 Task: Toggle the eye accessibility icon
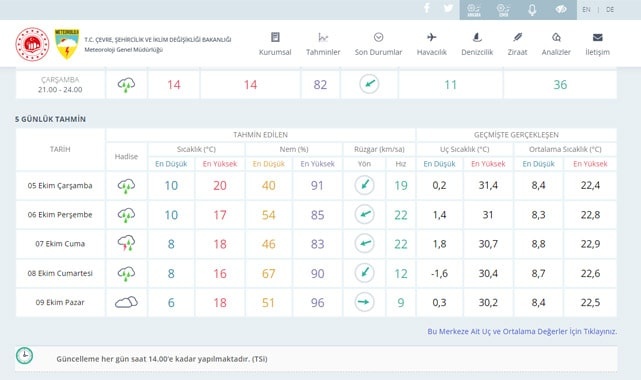point(561,9)
